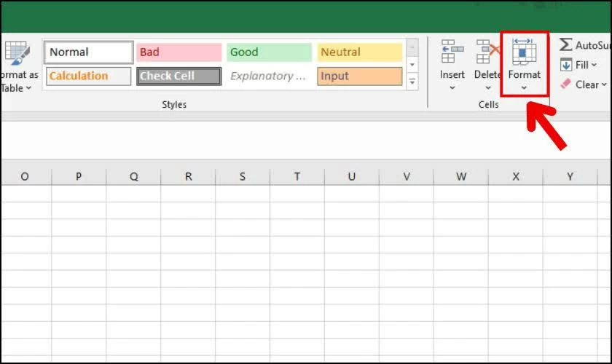Select the Normal cell style
This screenshot has height=364, width=612.
coord(89,52)
